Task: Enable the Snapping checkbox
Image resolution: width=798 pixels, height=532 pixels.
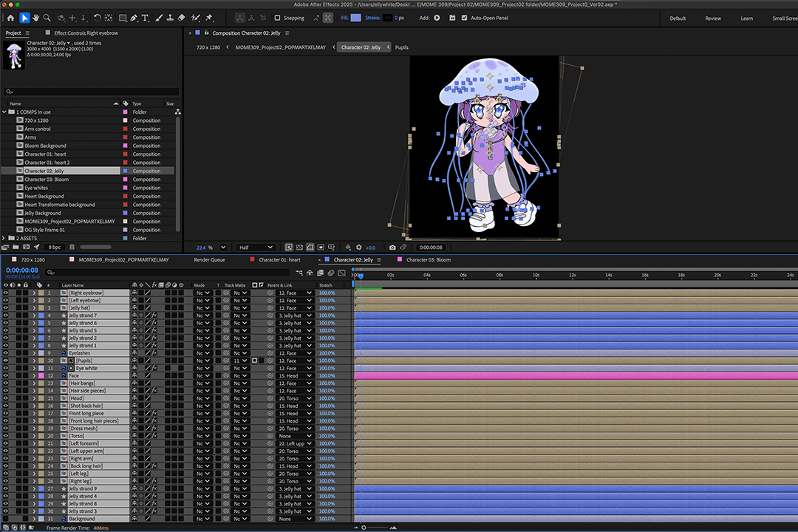Action: pyautogui.click(x=277, y=18)
